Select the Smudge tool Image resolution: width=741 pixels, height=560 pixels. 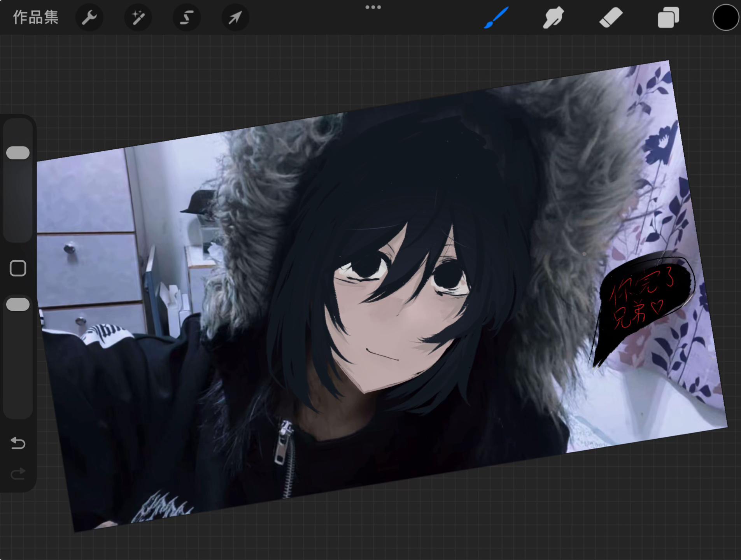[x=553, y=17]
